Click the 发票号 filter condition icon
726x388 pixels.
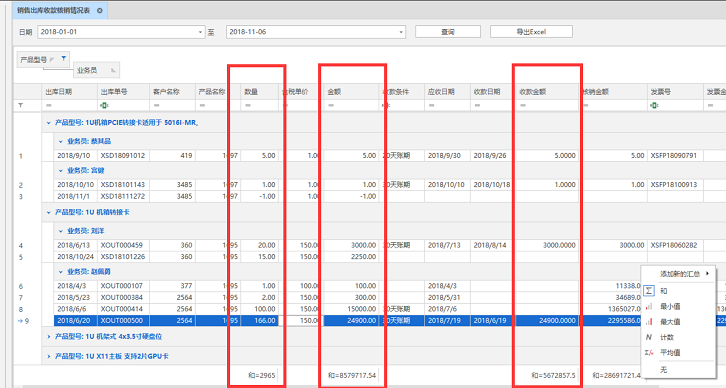[x=654, y=106]
